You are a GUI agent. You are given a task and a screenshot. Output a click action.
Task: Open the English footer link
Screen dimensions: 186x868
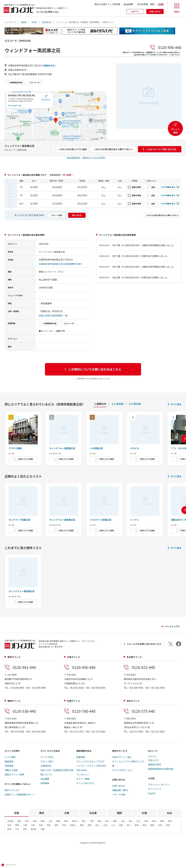coord(152,794)
